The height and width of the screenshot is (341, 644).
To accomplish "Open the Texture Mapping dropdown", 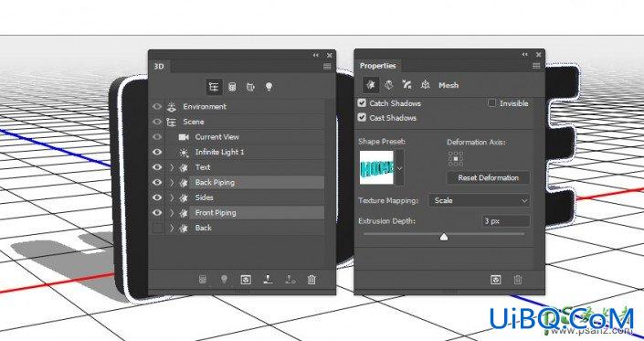I will coord(479,200).
